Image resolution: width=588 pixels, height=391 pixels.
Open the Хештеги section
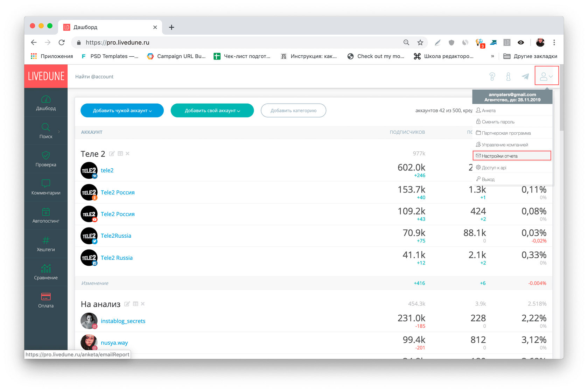click(x=46, y=244)
